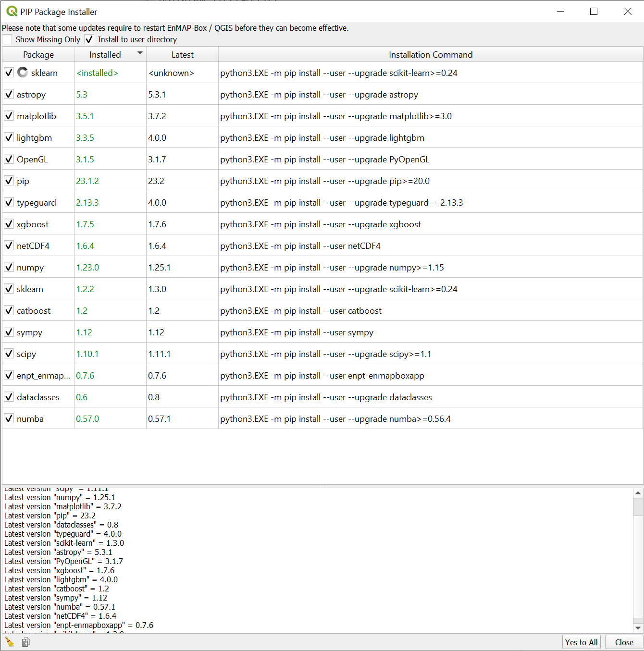Click the loading spinner beside sklearn
Viewport: 644px width, 651px height.
23,72
